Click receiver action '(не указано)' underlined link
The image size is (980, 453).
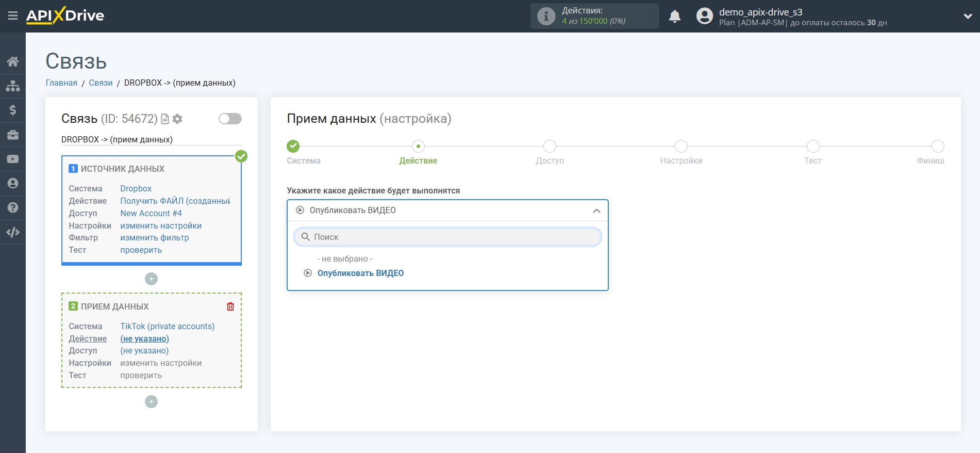pos(144,338)
